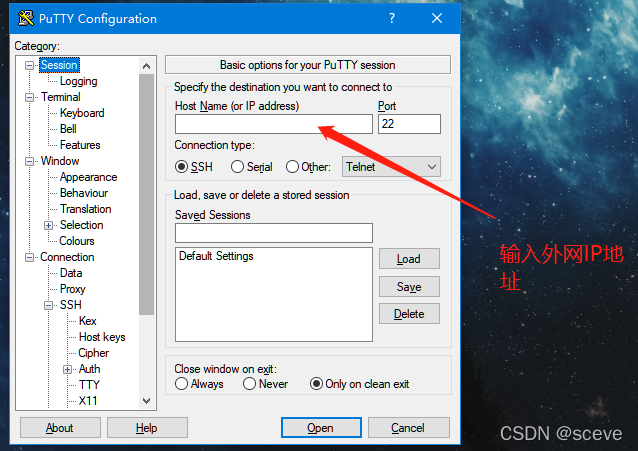Click the Save session button
This screenshot has height=451, width=638.
(x=409, y=287)
